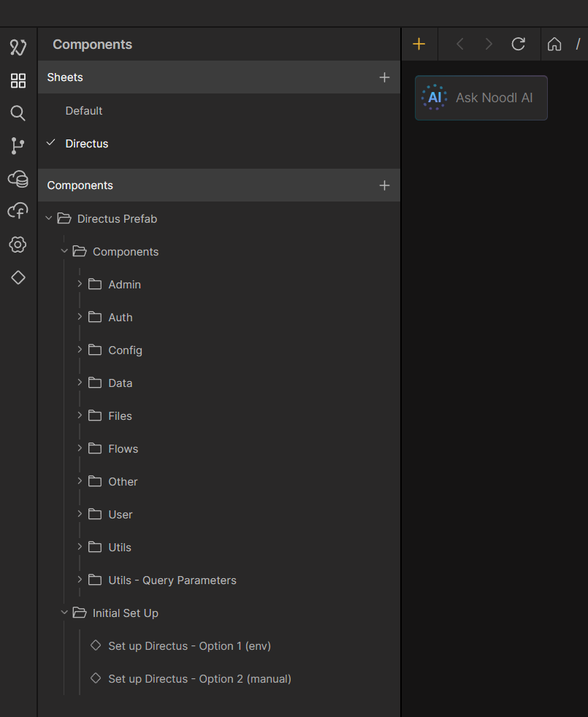Viewport: 588px width, 717px height.
Task: Click diamond icon of Option 1 (env)
Action: click(x=96, y=645)
